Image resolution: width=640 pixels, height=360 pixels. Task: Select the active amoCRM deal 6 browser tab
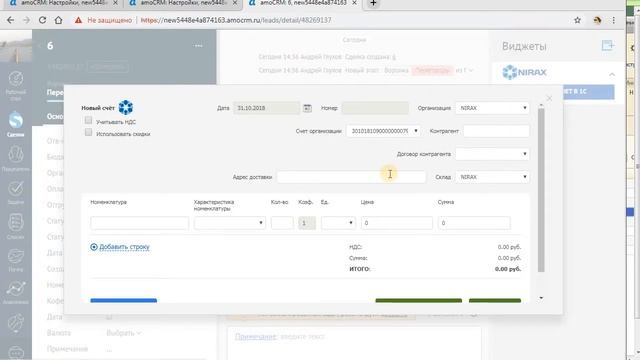click(x=303, y=3)
